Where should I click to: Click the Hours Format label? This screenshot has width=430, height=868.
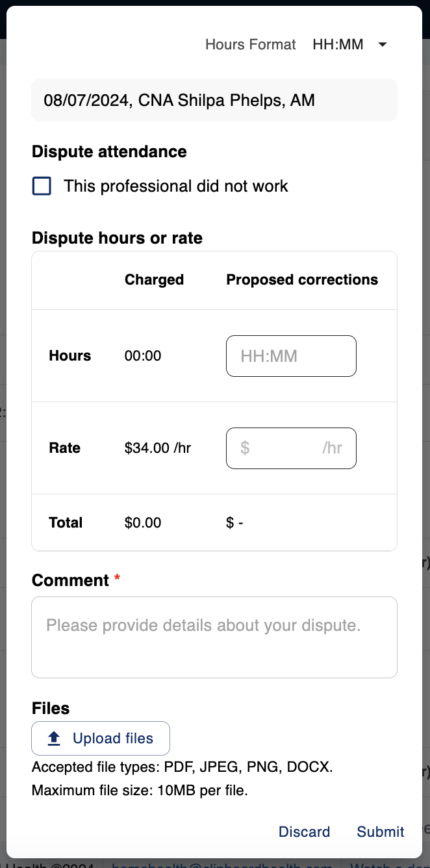coord(251,45)
